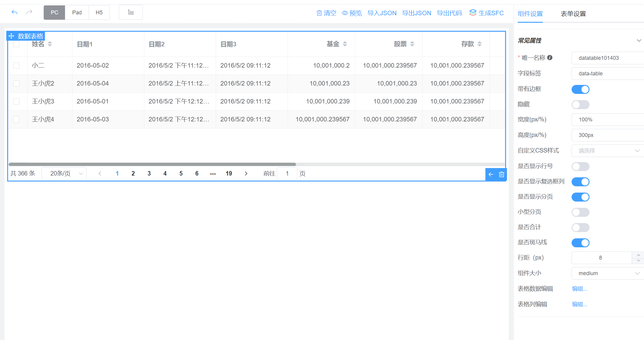Sort by 基金 column arrows
644x340 pixels.
pyautogui.click(x=345, y=44)
